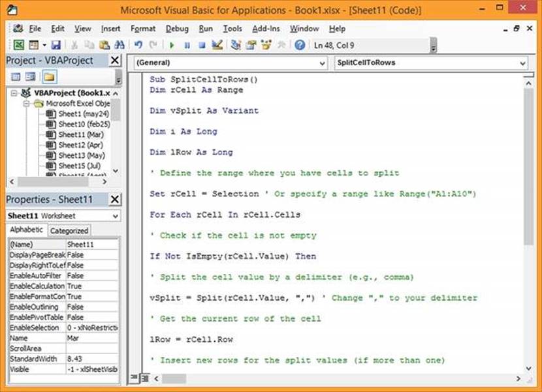Click the Cut scissors icon

(74, 45)
